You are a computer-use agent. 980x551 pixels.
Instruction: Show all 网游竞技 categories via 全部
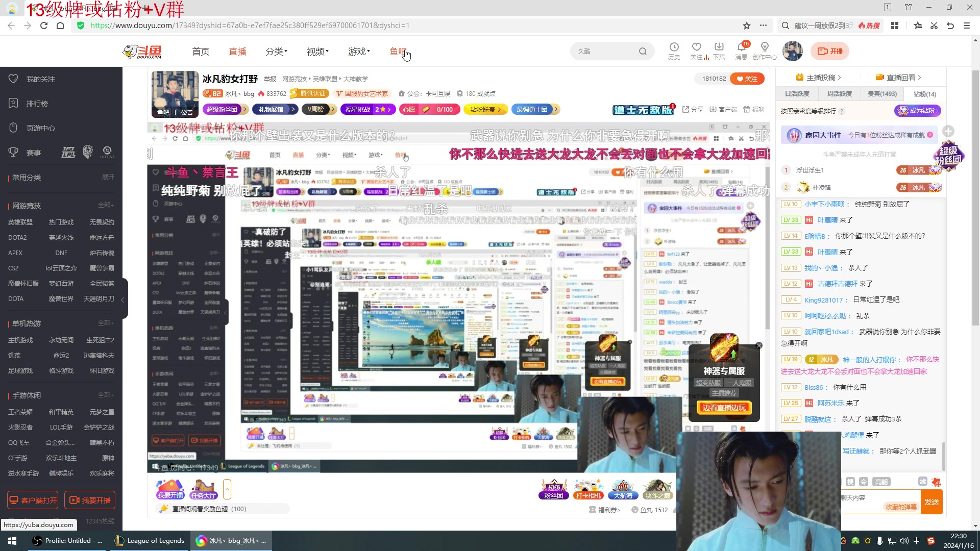[x=106, y=205]
